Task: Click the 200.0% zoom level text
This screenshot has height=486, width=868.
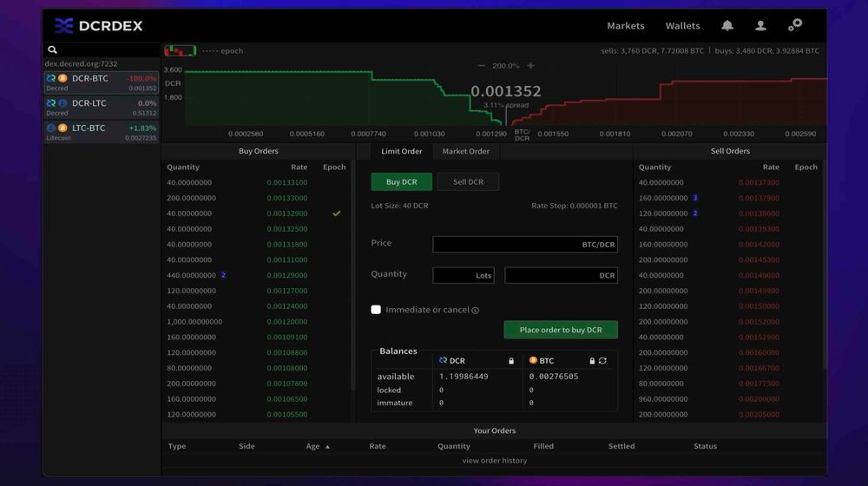Action: pos(506,66)
